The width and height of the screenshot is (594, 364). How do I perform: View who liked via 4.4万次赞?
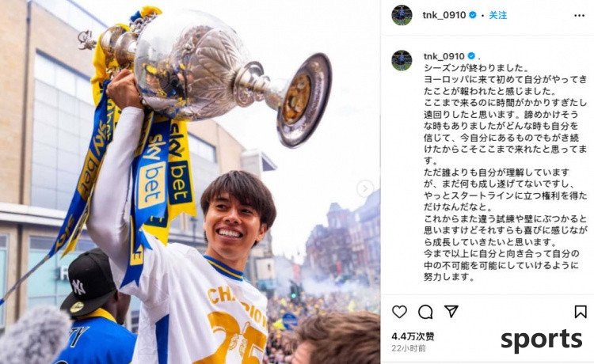[x=413, y=336]
